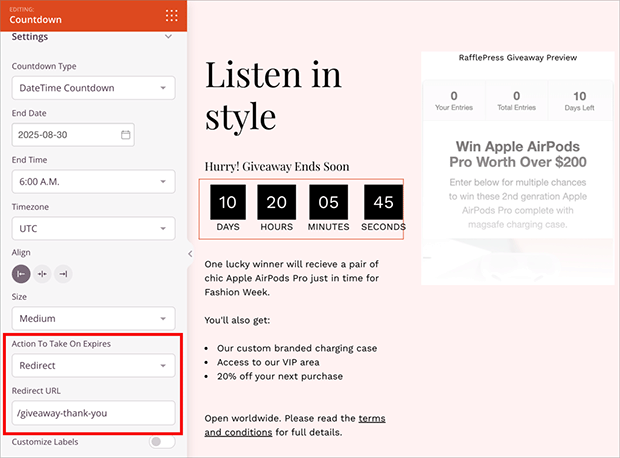Open the Action To Take On Expires dropdown
Viewport: 620px width, 458px height.
tap(93, 365)
